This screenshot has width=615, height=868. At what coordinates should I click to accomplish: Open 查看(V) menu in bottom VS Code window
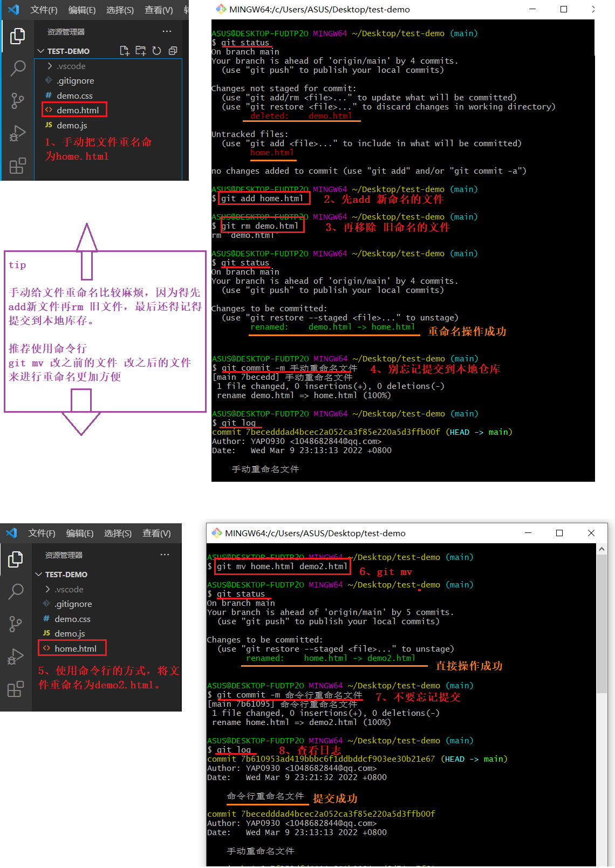[156, 533]
